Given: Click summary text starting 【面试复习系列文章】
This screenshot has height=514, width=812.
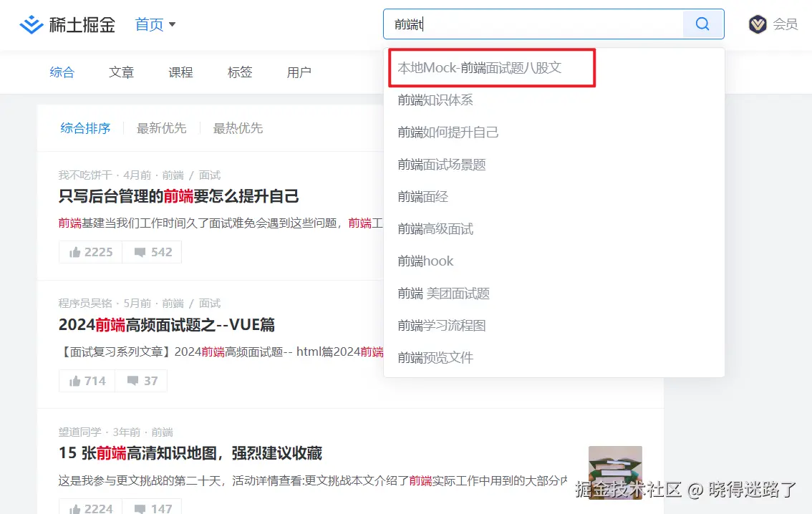Looking at the screenshot, I should pyautogui.click(x=221, y=352).
